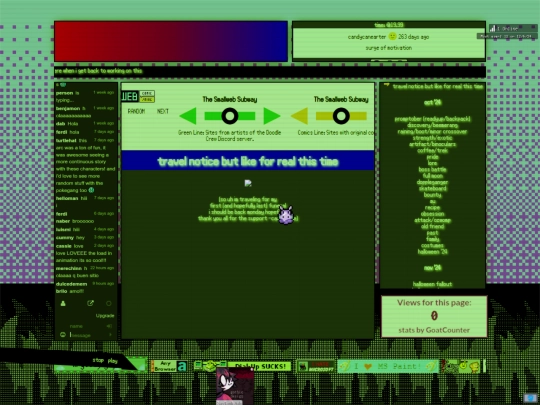The width and height of the screenshot is (540, 405).
Task: Open the WEB webring logo
Action: pyautogui.click(x=138, y=96)
